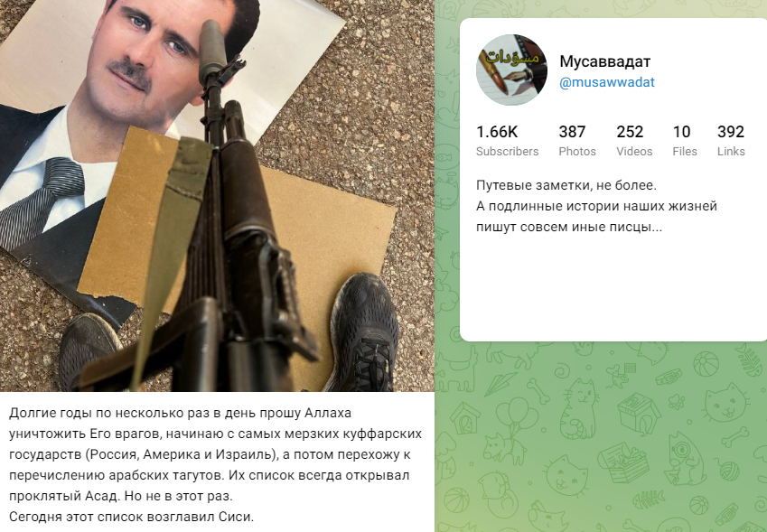Open the post photo showing the rifle
This screenshot has width=767, height=532.
coord(217,196)
